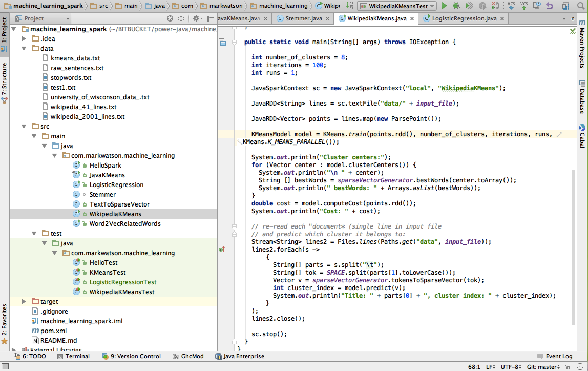588x371 pixels.
Task: Select Word2VecRelatedWords class
Action: pyautogui.click(x=125, y=224)
